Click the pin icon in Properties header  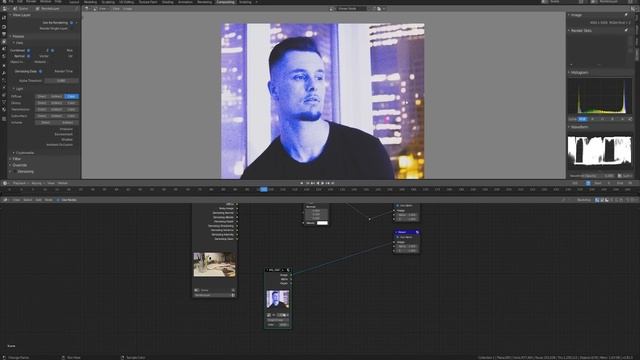(76, 9)
